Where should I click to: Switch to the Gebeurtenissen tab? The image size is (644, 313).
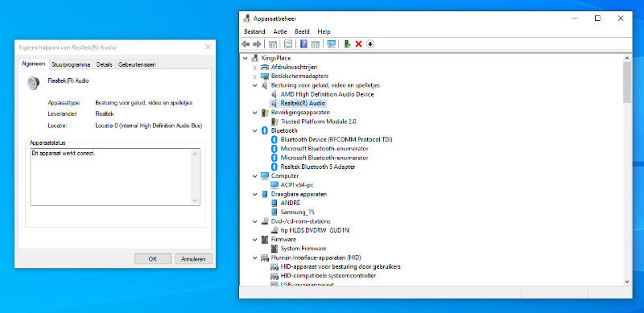tap(136, 64)
